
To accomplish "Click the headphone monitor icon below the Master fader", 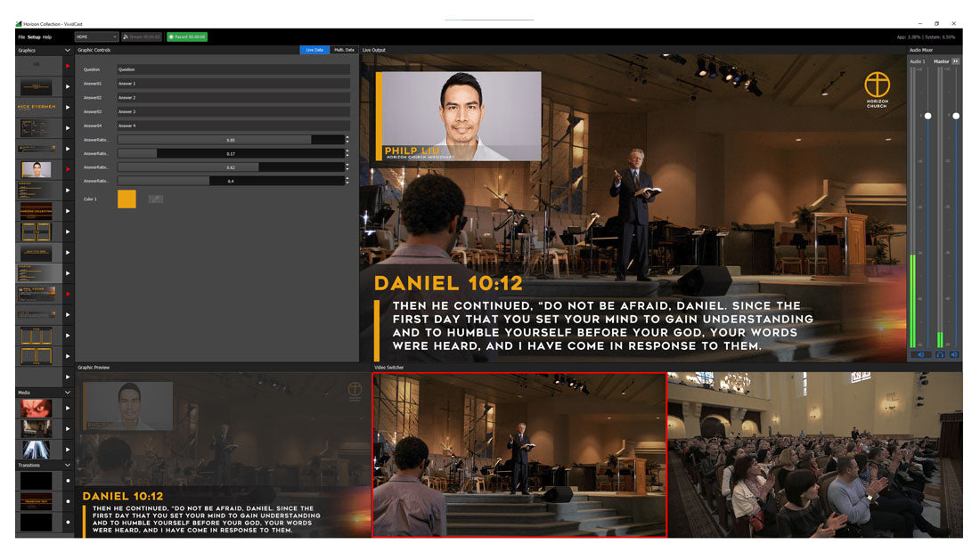I will [x=939, y=355].
